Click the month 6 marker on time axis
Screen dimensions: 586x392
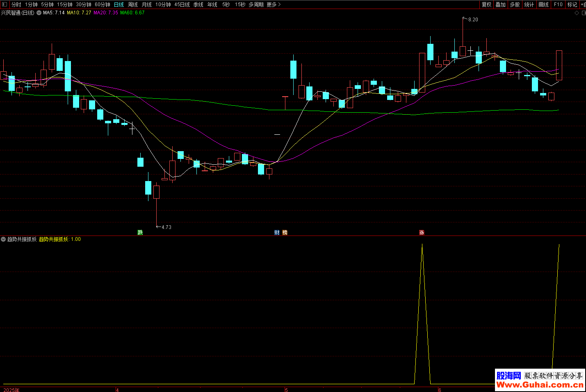click(x=440, y=390)
